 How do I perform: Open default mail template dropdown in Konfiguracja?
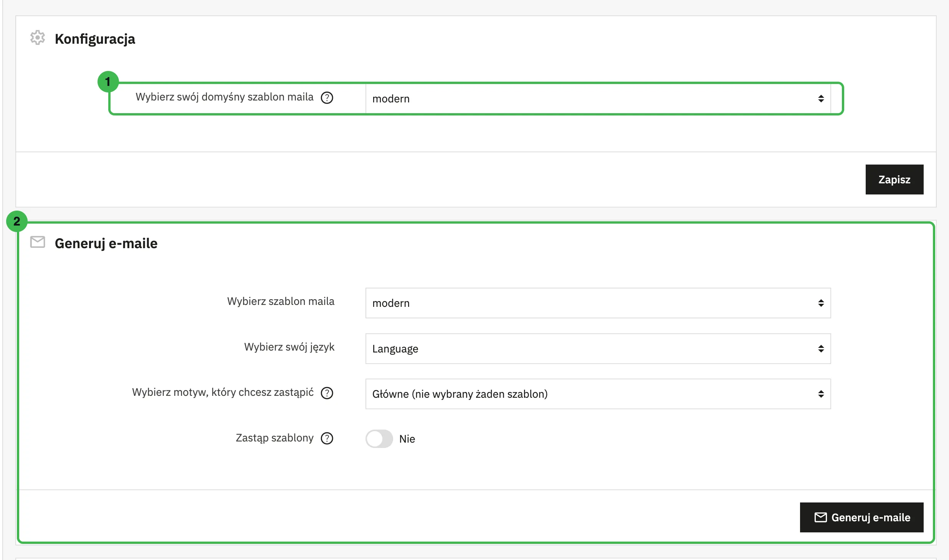tap(598, 99)
